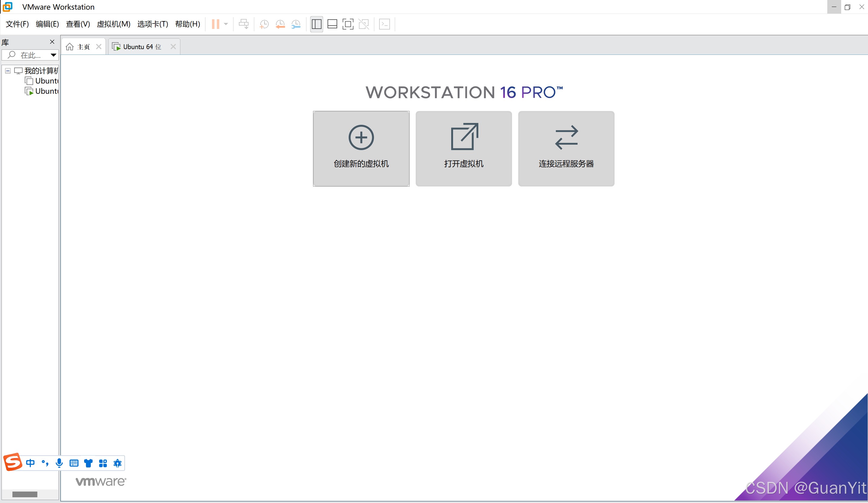This screenshot has height=503, width=868.
Task: Click the console view terminal icon
Action: point(385,24)
